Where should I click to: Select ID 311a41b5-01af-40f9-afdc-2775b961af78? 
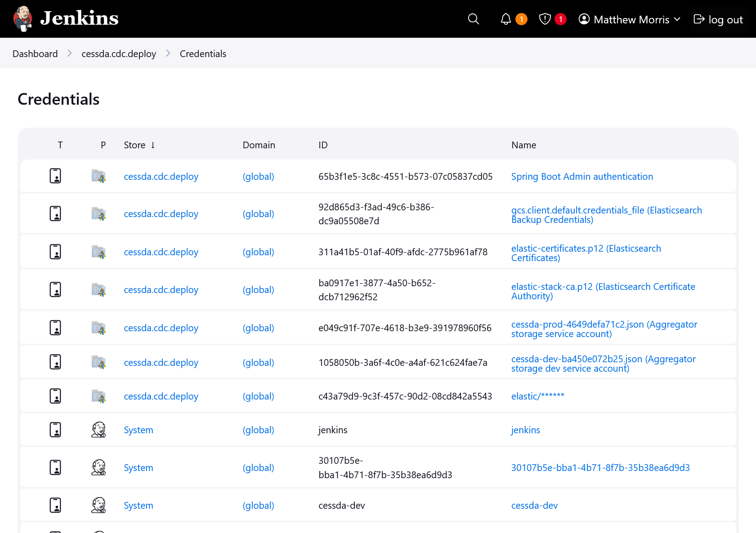point(403,252)
